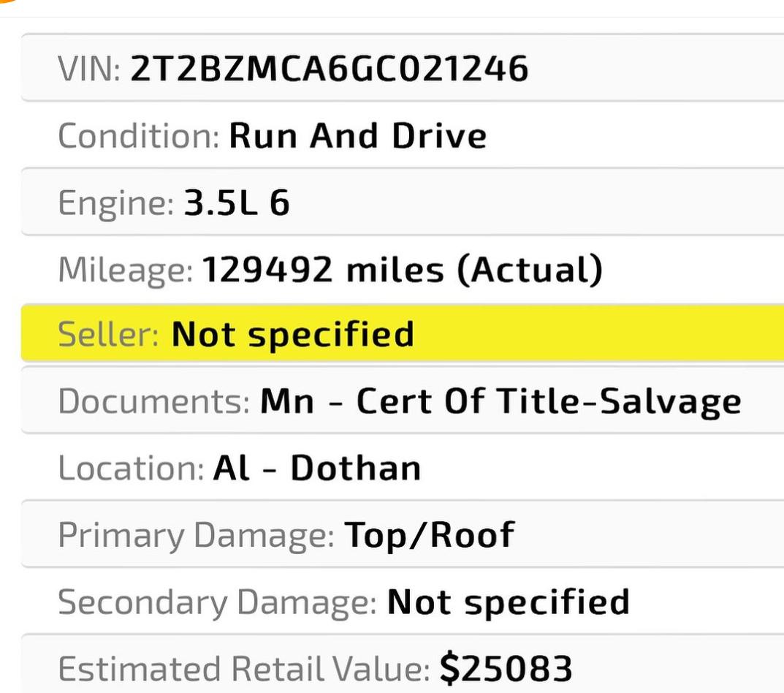Click the Primary Damage label

pos(196,537)
